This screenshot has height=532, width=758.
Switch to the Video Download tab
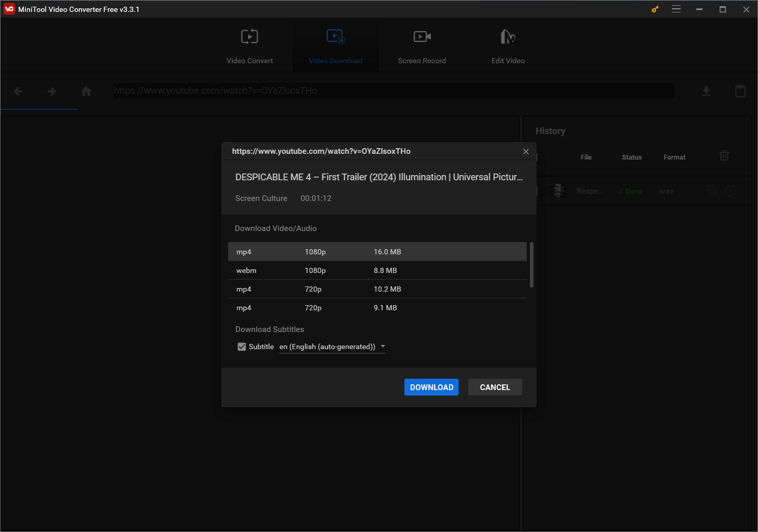click(336, 47)
